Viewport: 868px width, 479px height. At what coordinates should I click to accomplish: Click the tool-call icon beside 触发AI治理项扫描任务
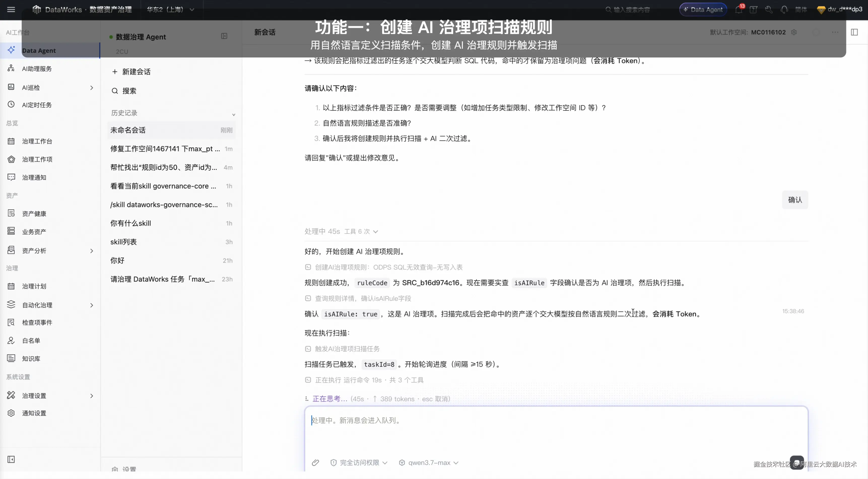(x=308, y=349)
